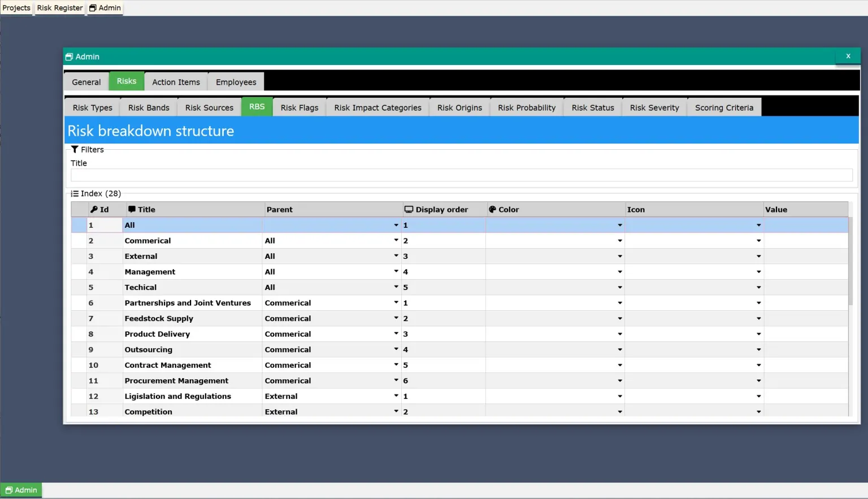This screenshot has width=868, height=499.
Task: Open Icon dropdown for Outsourcing row
Action: (x=759, y=350)
